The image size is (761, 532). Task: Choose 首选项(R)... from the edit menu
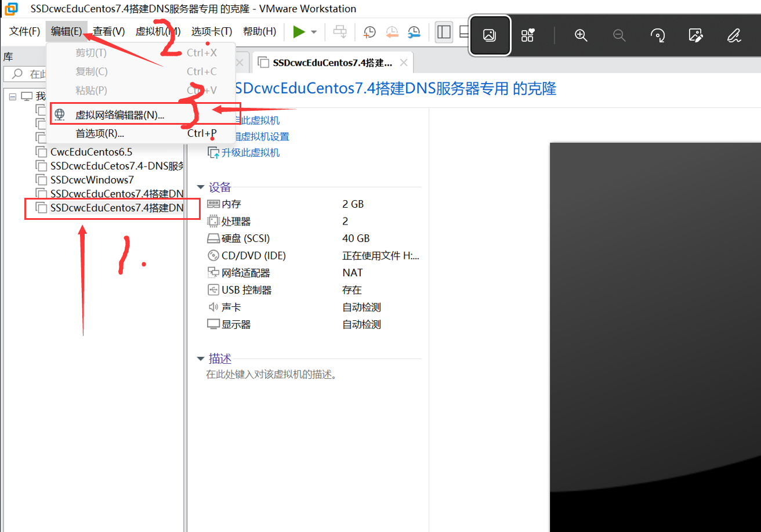(x=141, y=133)
